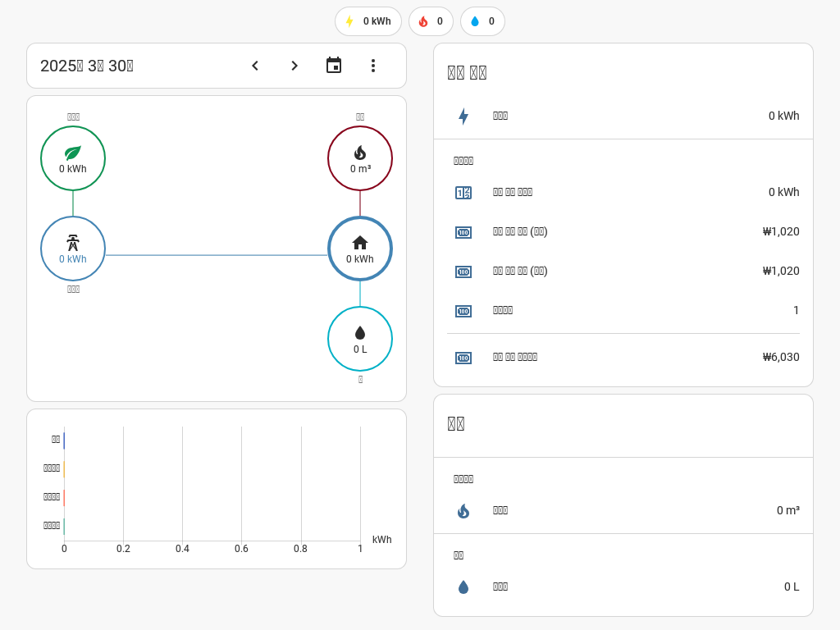
Task: Click the red-orange bar in usage chart
Action: (x=64, y=498)
